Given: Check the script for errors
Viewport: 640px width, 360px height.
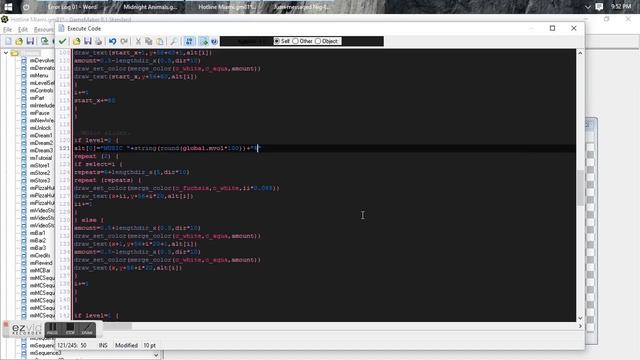Looking at the screenshot, I should tap(203, 41).
